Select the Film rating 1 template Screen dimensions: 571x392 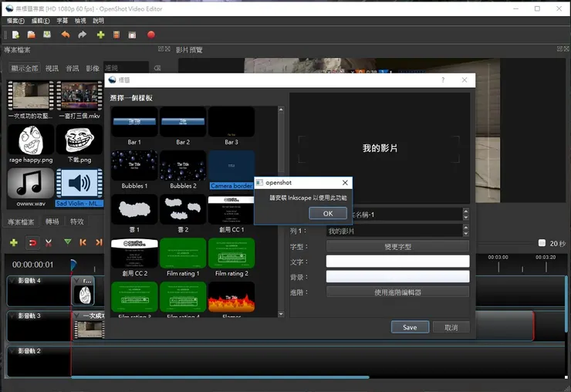(183, 257)
